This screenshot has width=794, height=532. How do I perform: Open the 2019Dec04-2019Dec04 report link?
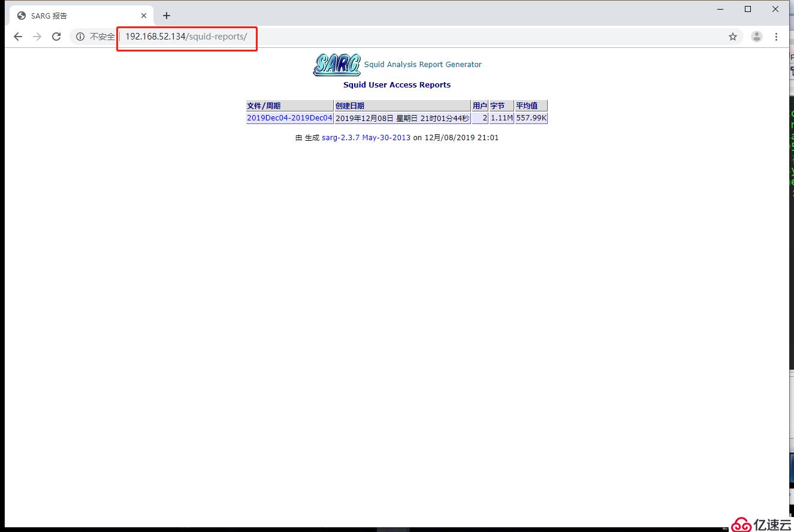pyautogui.click(x=289, y=118)
